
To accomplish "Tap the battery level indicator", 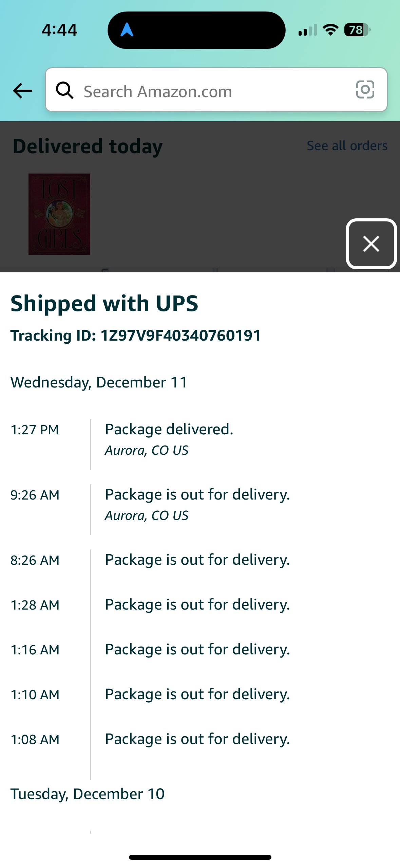I will click(357, 30).
